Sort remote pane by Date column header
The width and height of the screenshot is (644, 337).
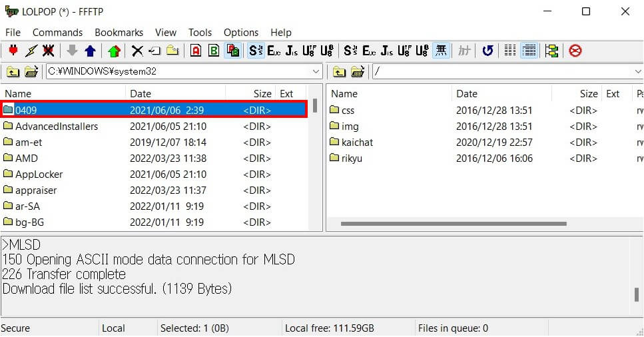[501, 94]
